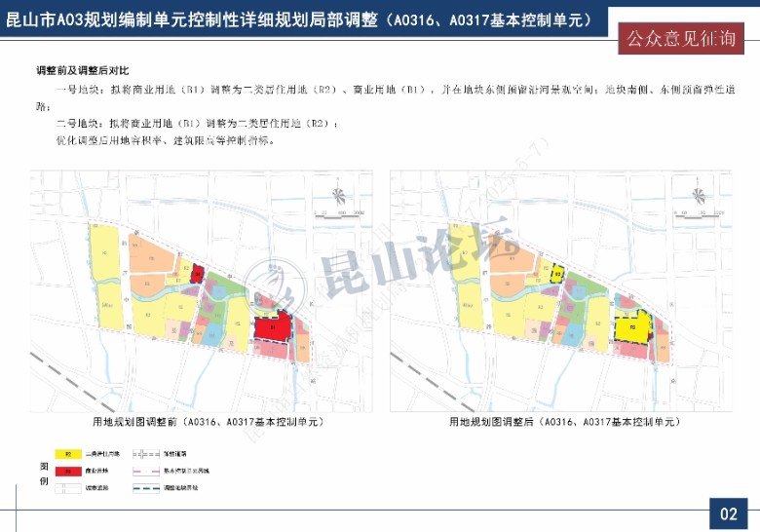760x532 pixels.
Task: Click the 用地规划图调整后 map caption
Action: click(x=564, y=423)
